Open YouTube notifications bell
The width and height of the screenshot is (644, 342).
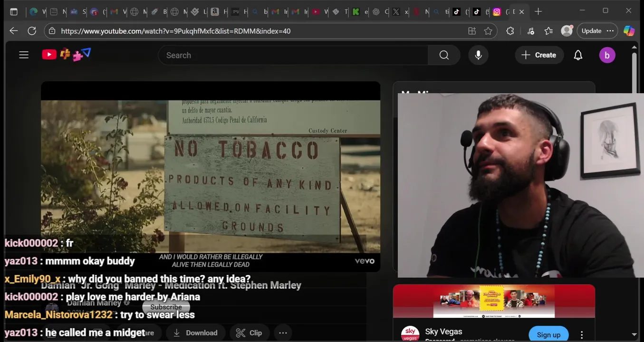[x=578, y=55]
